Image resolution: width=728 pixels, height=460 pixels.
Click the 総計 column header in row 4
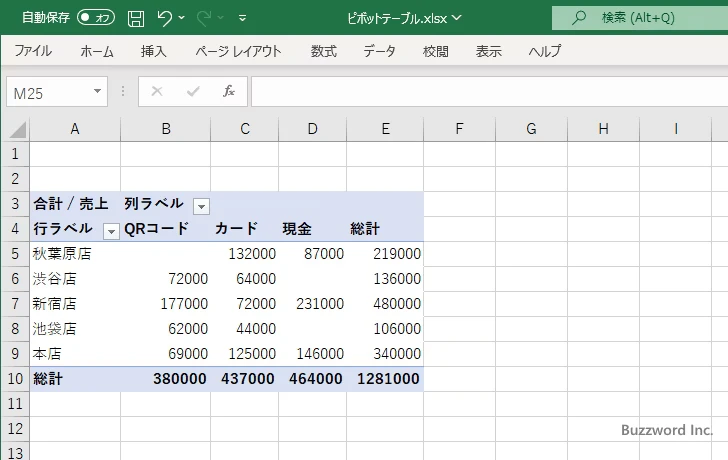385,229
